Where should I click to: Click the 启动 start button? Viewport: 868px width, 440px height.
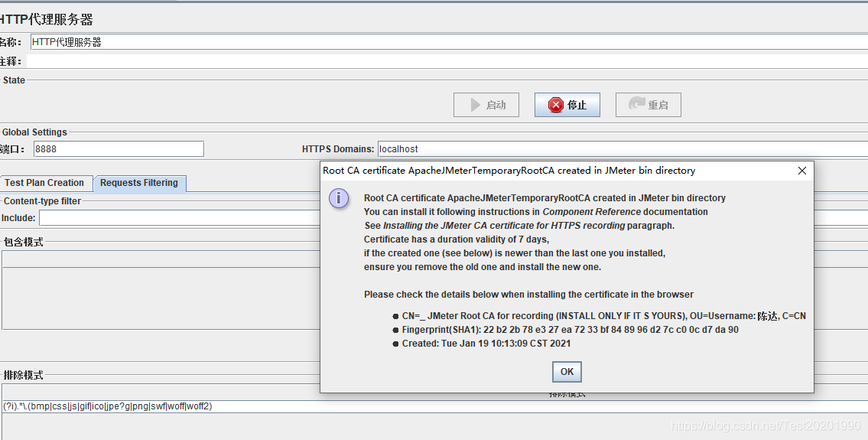[486, 105]
